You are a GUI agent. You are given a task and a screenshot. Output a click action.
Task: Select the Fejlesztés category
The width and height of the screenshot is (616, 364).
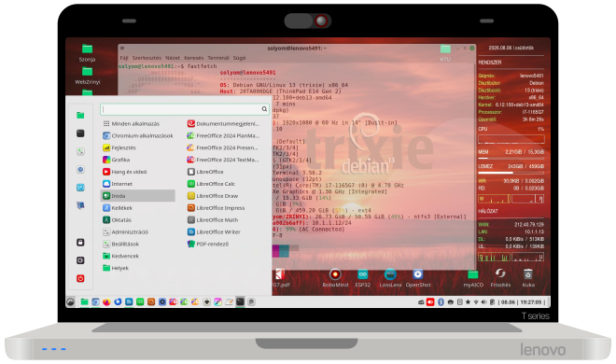tap(119, 147)
